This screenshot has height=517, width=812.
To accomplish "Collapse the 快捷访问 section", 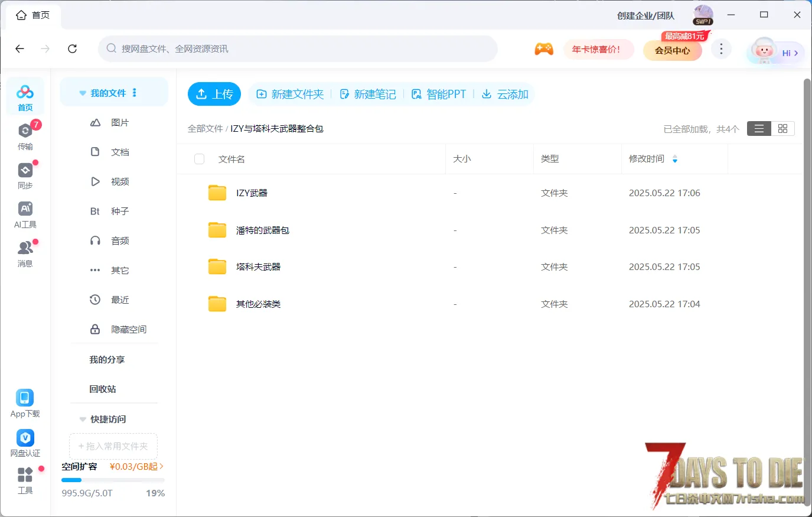I will pyautogui.click(x=83, y=420).
